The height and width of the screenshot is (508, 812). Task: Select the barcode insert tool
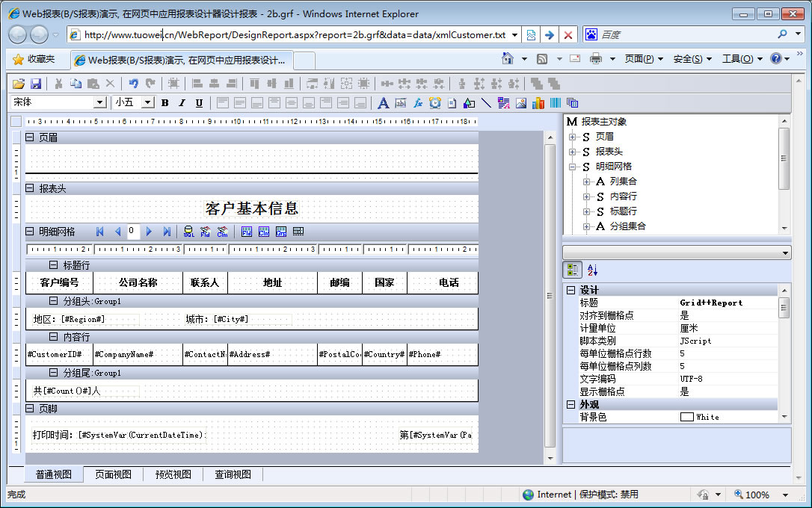point(556,103)
